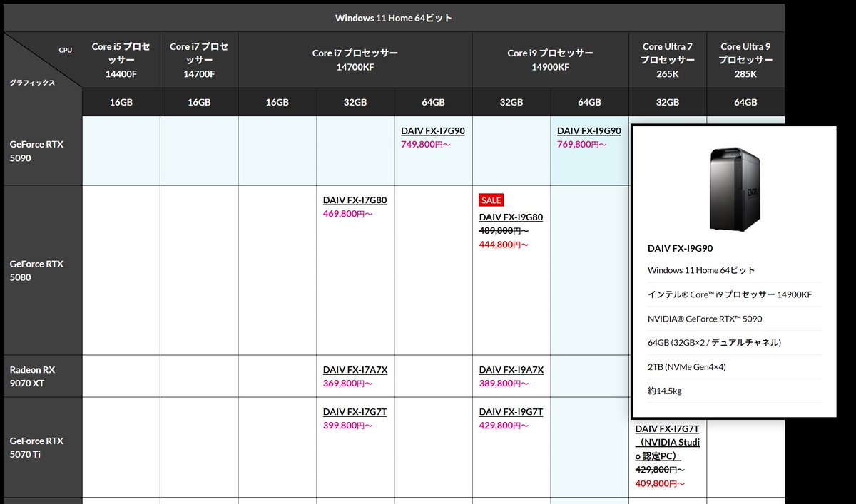Click the red SALE badge
Viewport: 856px width, 504px height.
[491, 200]
